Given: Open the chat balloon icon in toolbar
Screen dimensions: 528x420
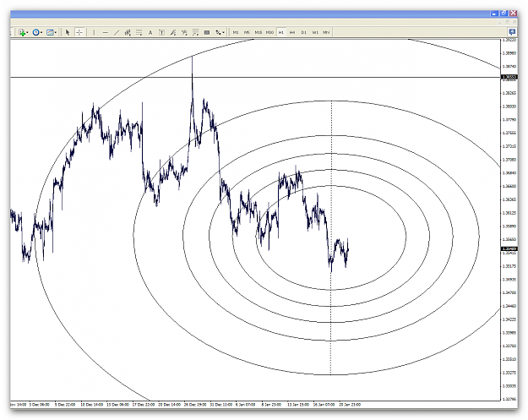Looking at the screenshot, I should pyautogui.click(x=512, y=32).
